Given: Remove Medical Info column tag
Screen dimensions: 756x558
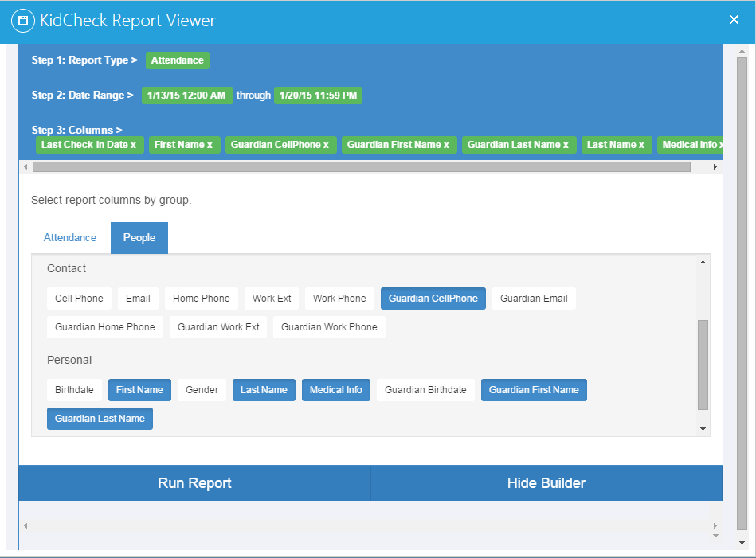Looking at the screenshot, I should click(x=720, y=145).
